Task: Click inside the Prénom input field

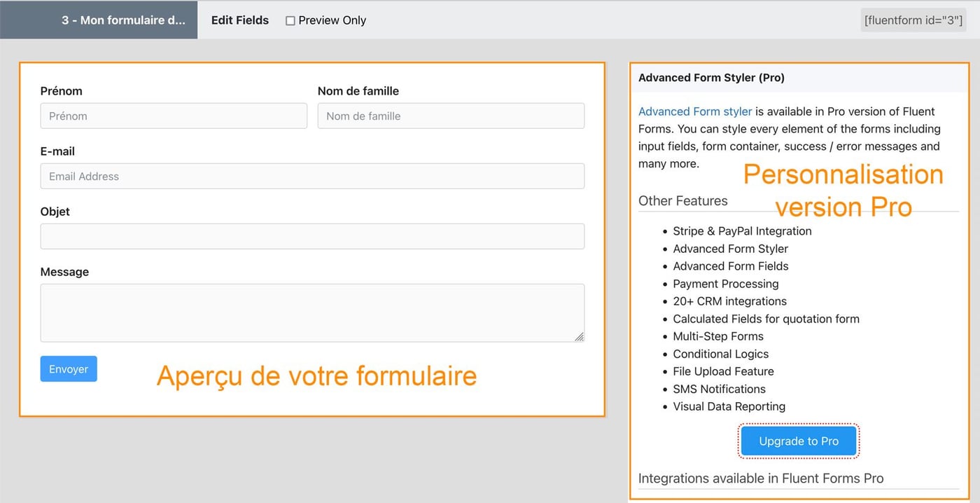Action: tap(173, 116)
